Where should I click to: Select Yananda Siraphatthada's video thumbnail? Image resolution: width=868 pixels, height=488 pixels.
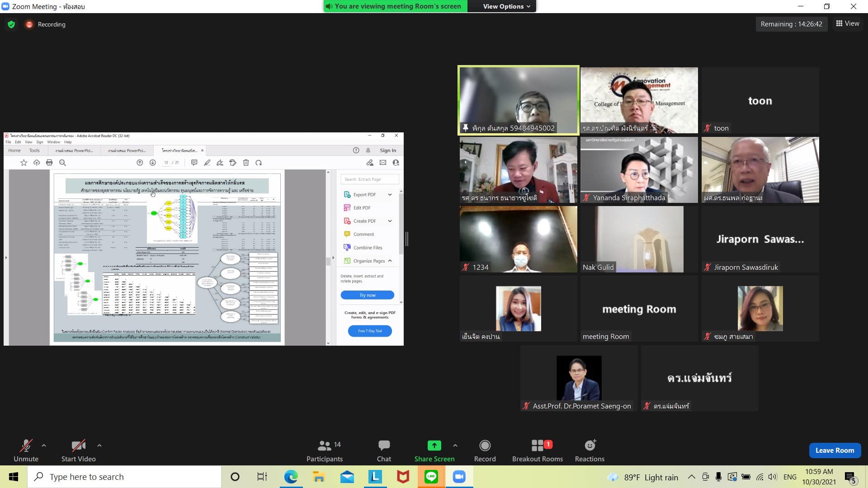pyautogui.click(x=639, y=170)
